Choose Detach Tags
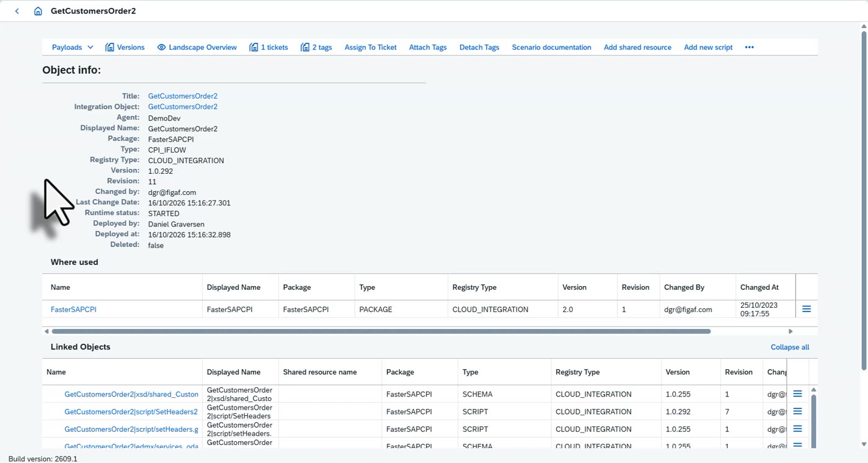Image resolution: width=868 pixels, height=463 pixels. [479, 47]
